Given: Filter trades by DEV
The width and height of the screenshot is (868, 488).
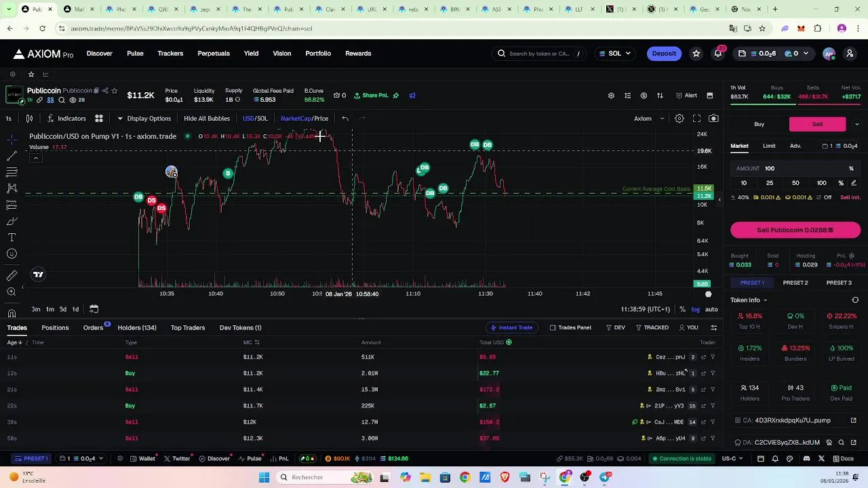Looking at the screenshot, I should 615,328.
